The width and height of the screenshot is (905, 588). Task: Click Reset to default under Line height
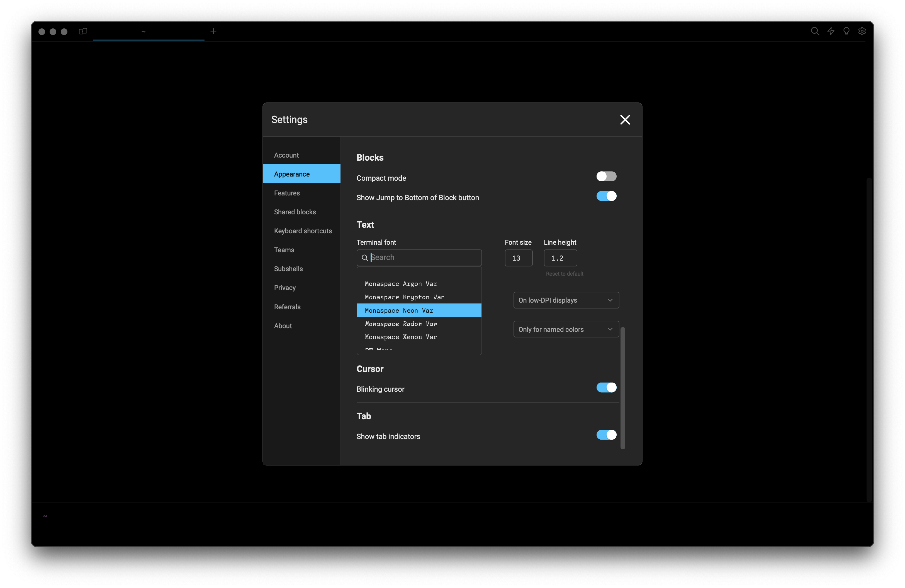pyautogui.click(x=564, y=273)
